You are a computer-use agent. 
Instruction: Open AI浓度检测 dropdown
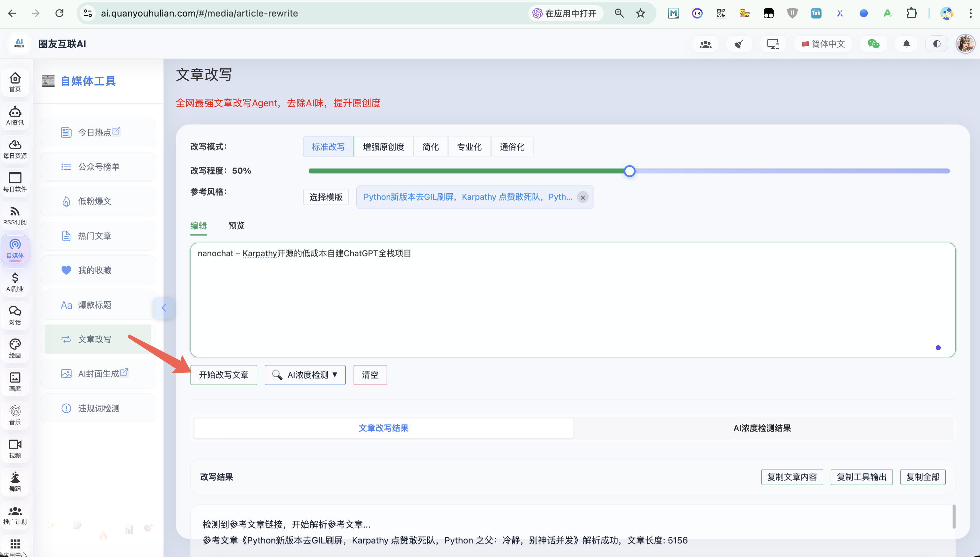pyautogui.click(x=305, y=375)
